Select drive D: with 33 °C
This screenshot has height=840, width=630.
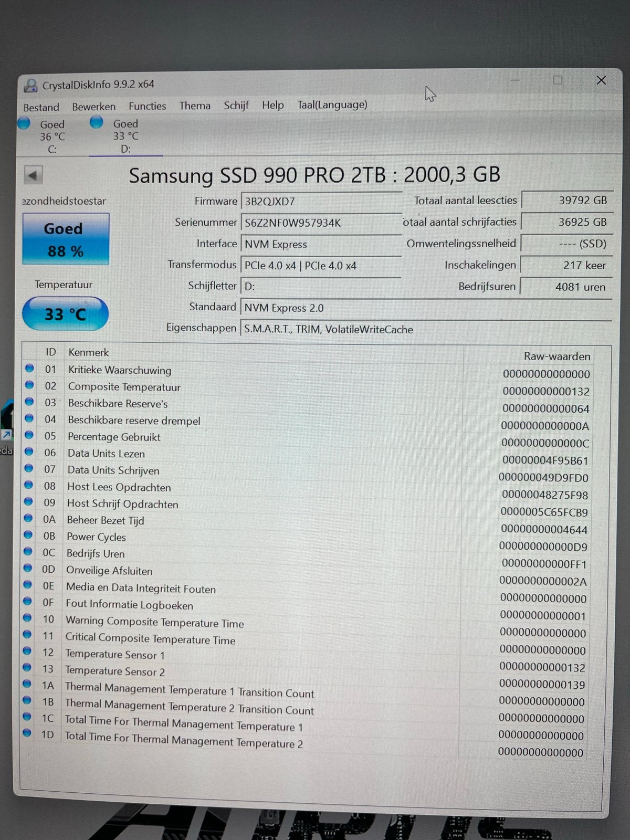[x=125, y=136]
